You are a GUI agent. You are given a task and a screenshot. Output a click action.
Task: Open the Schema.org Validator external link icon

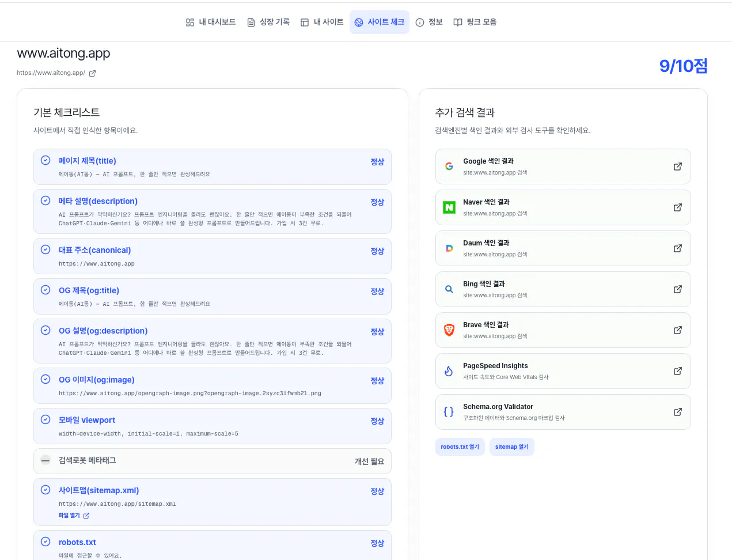(x=678, y=412)
